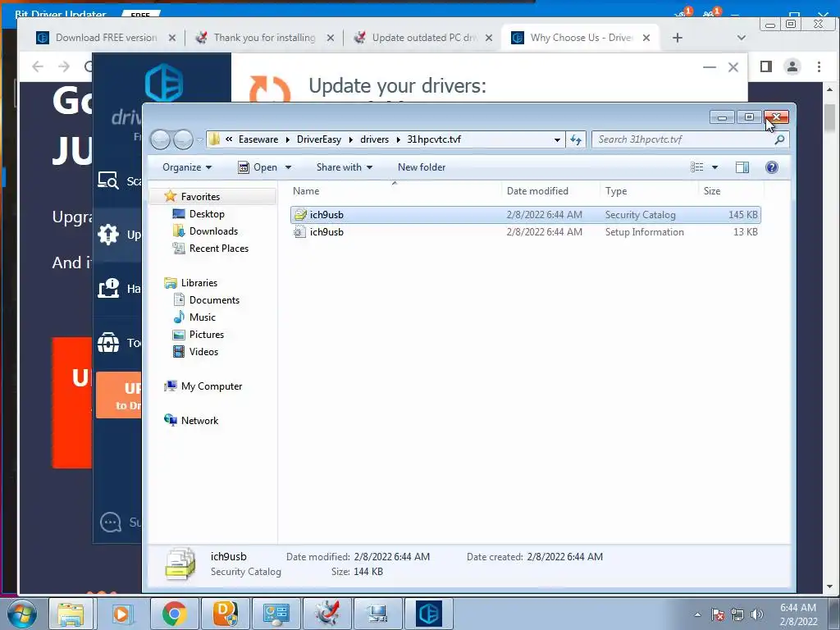
Task: Click the Driver Easy Support chat icon
Action: click(x=111, y=522)
